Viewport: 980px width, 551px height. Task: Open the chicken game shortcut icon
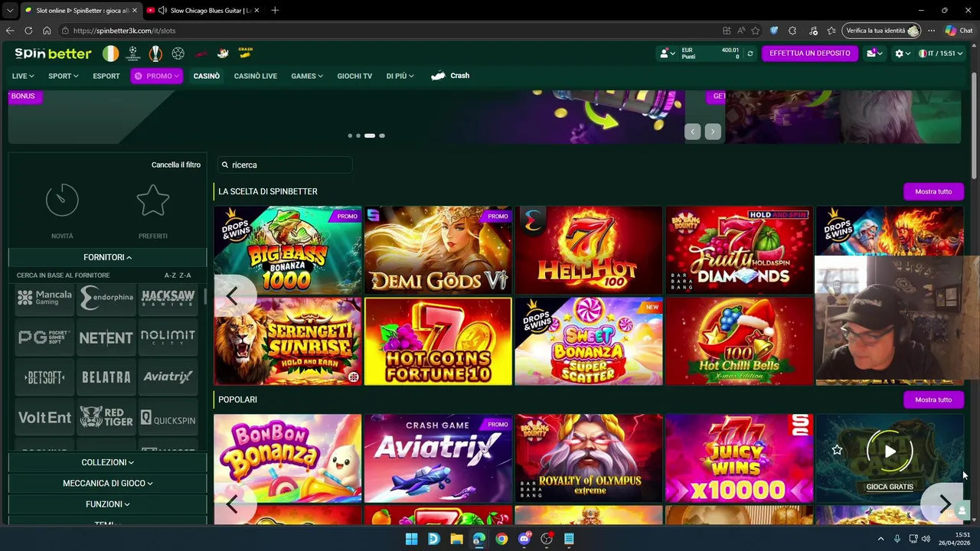click(x=223, y=54)
